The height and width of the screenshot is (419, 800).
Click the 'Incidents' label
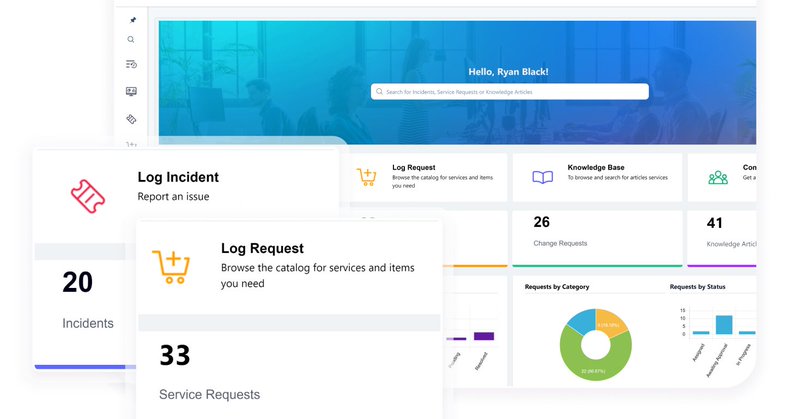tap(88, 323)
